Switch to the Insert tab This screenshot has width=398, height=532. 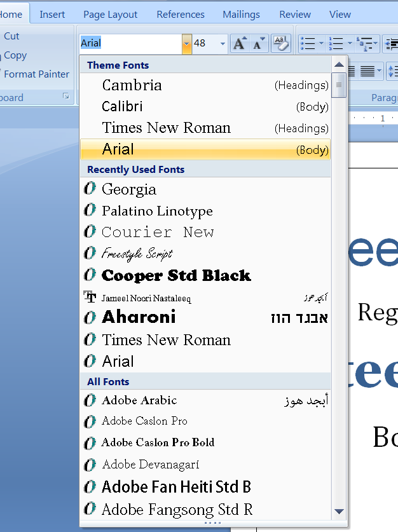click(52, 14)
